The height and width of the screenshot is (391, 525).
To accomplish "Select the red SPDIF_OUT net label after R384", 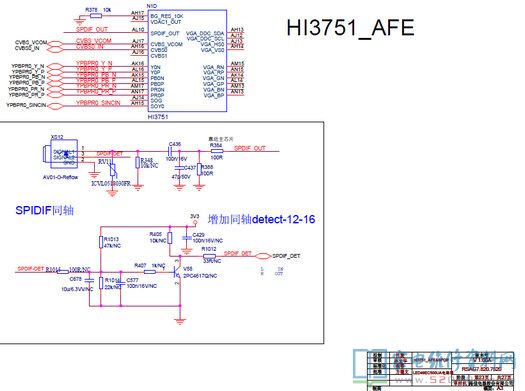I will click(x=249, y=148).
